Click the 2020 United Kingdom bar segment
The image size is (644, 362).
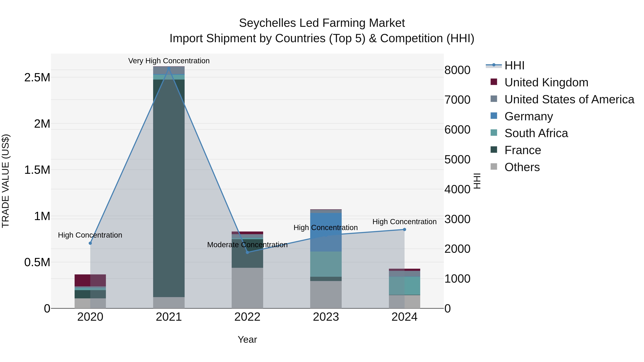point(90,280)
